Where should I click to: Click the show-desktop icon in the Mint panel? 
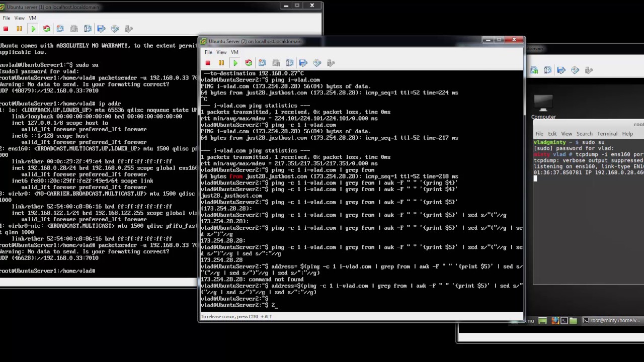pyautogui.click(x=542, y=320)
